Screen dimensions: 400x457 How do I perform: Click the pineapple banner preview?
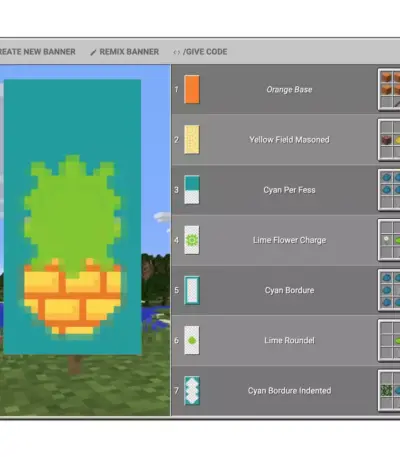coord(72,217)
